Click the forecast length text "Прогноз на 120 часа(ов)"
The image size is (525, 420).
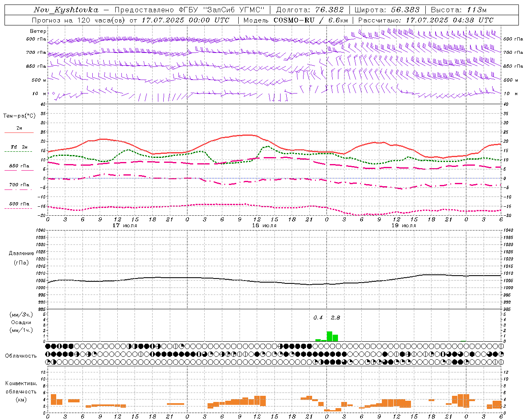coord(79,20)
